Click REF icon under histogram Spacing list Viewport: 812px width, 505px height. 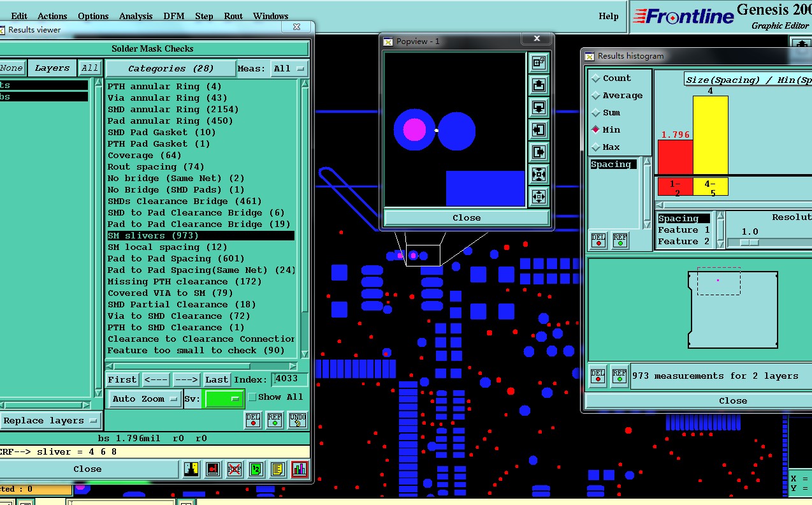[620, 240]
